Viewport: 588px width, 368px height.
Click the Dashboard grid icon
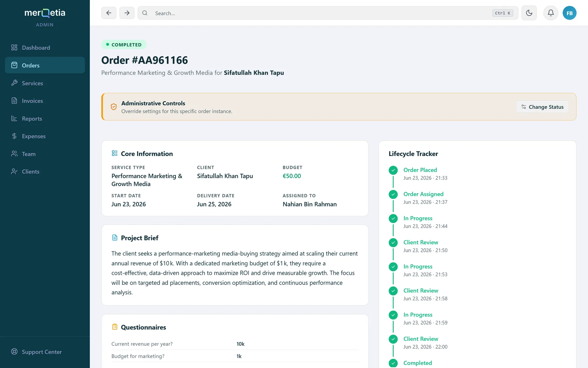pos(14,47)
